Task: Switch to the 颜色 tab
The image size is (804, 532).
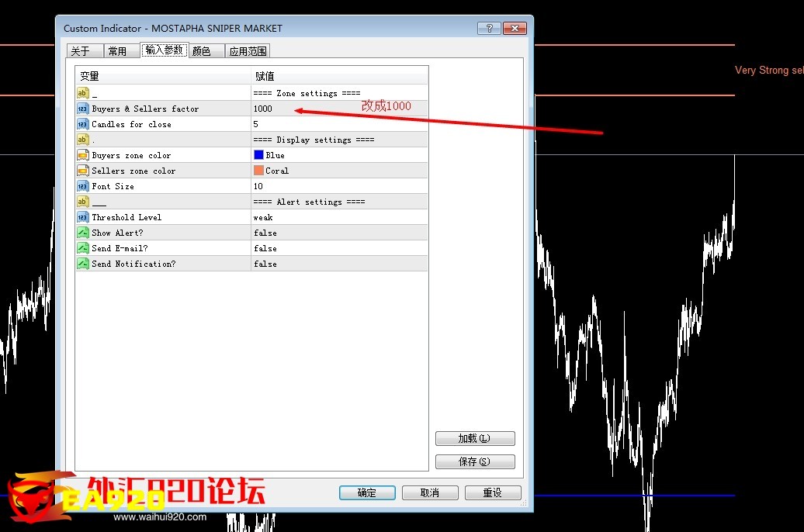Action: 202,51
